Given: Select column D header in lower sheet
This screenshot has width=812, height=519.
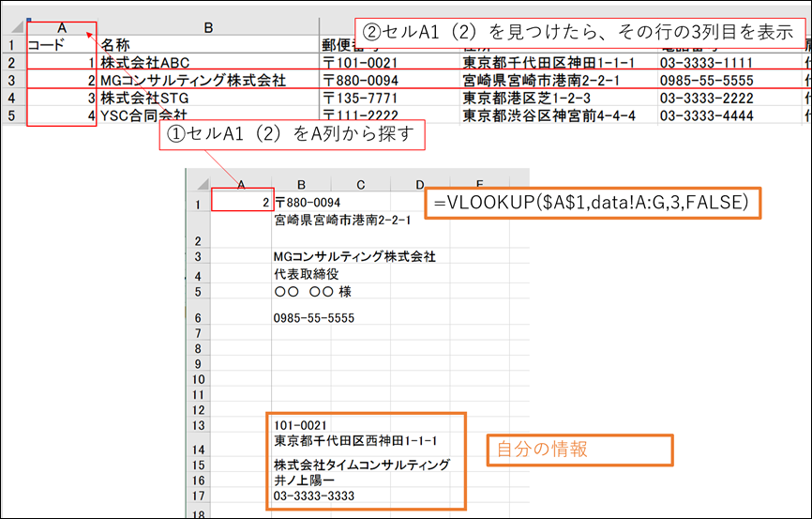Looking at the screenshot, I should pyautogui.click(x=420, y=184).
